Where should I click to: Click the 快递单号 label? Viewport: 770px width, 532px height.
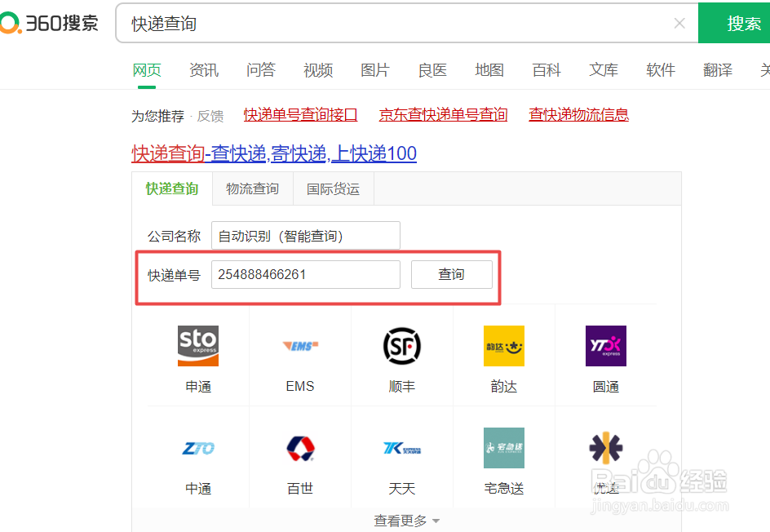[x=174, y=275]
